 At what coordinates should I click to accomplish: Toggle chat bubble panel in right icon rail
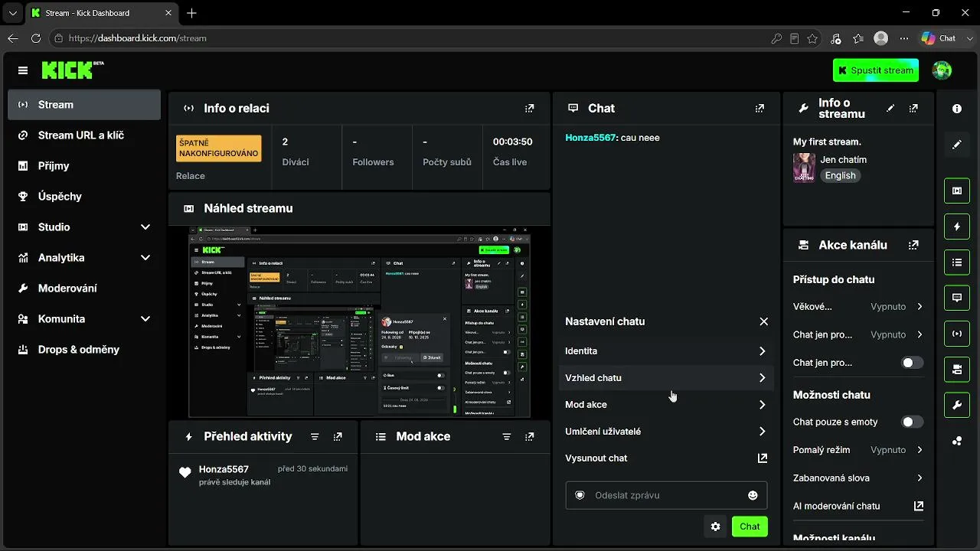point(957,298)
